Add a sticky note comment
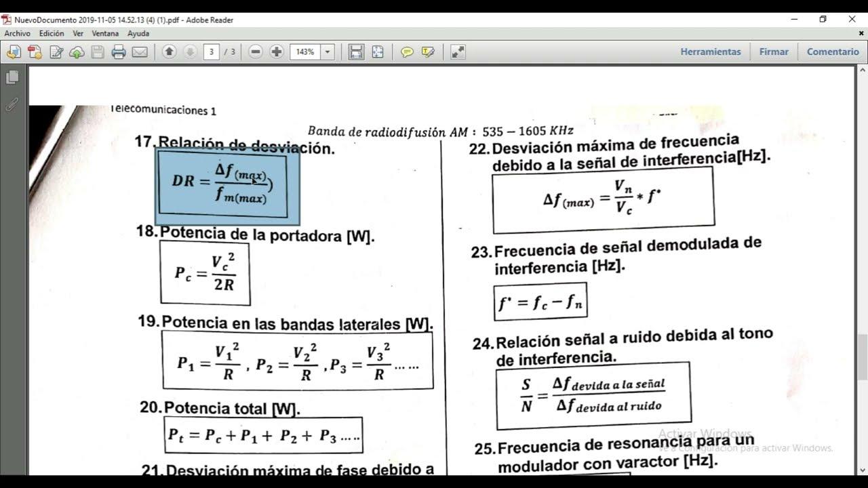The image size is (868, 488). 406,52
